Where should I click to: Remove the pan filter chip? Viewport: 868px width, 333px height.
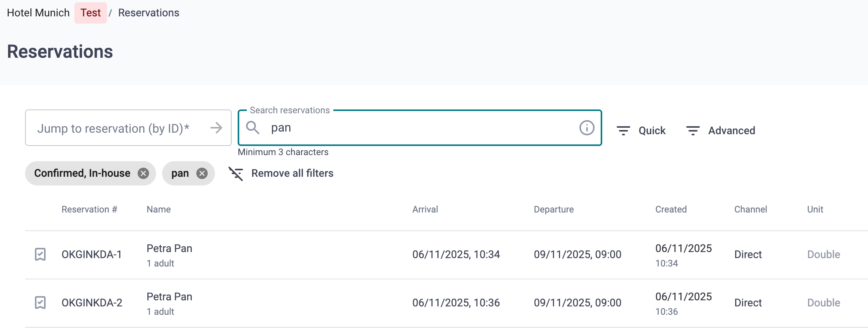point(202,173)
